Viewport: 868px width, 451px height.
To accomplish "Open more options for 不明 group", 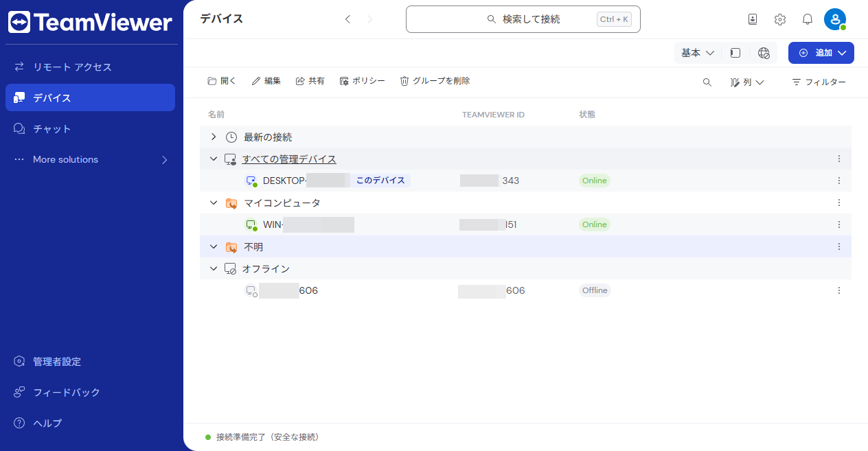I will [838, 246].
